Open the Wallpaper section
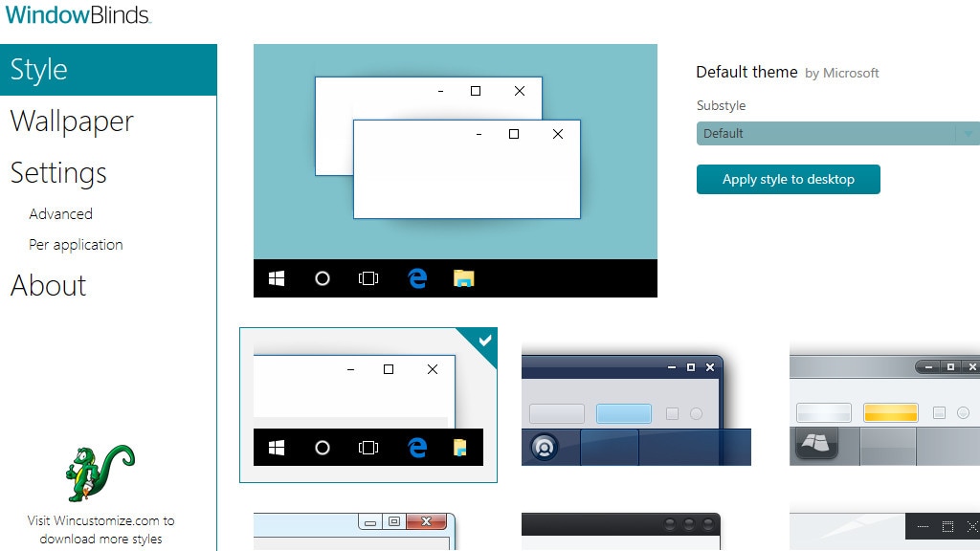The width and height of the screenshot is (980, 551). (x=72, y=121)
